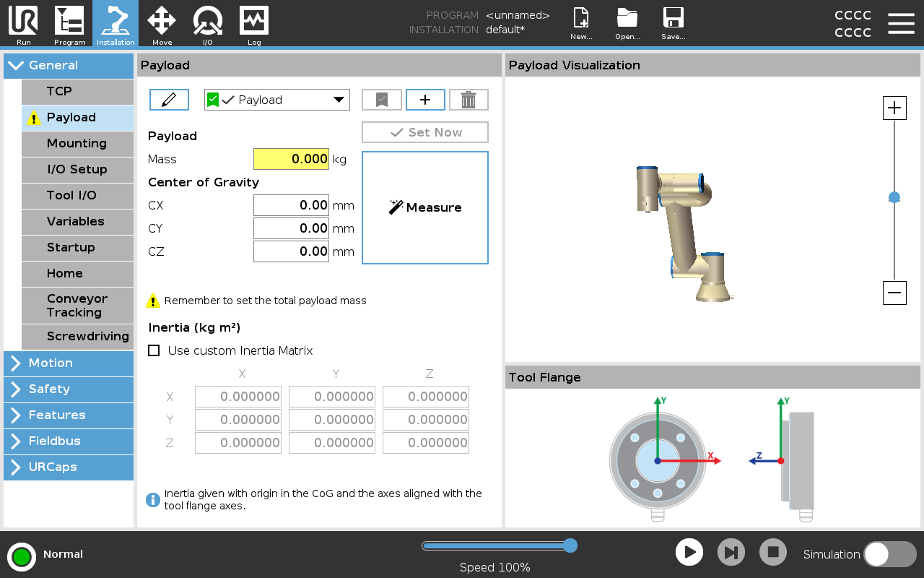The width and height of the screenshot is (924, 578).
Task: Click the pencil rename payload icon
Action: point(169,100)
